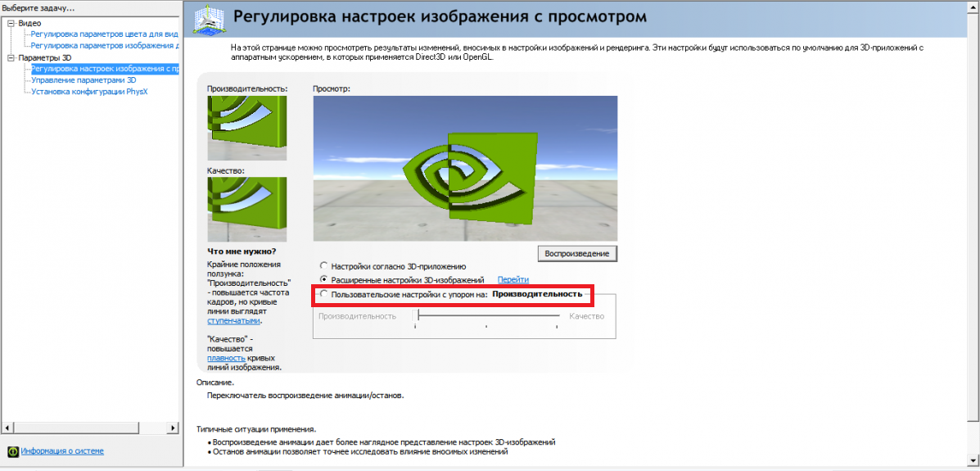The image size is (980, 471).
Task: Click the Описание. label
Action: click(215, 383)
